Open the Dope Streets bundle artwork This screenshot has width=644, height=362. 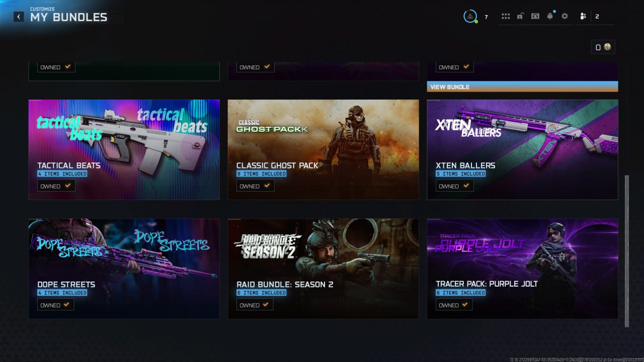[x=124, y=268]
